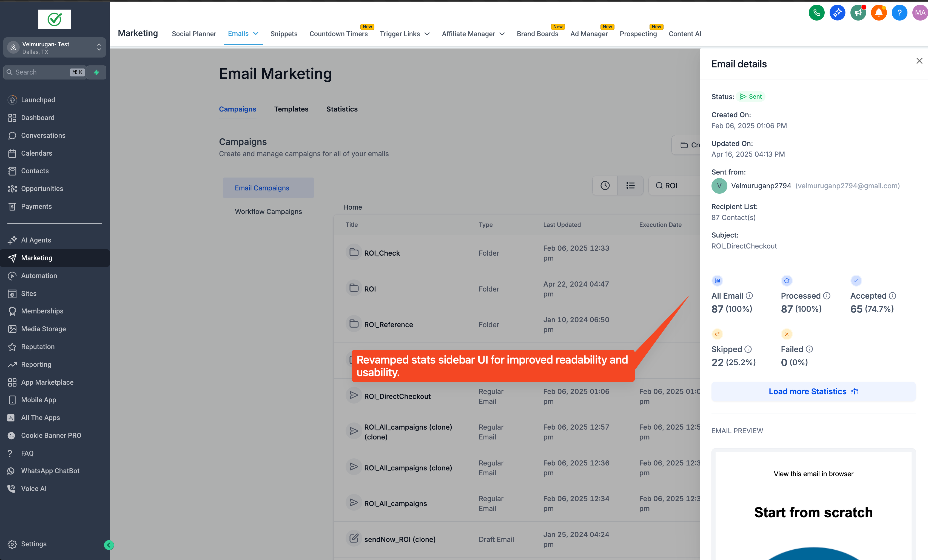
Task: Switch to the Statistics tab
Action: pyautogui.click(x=341, y=109)
